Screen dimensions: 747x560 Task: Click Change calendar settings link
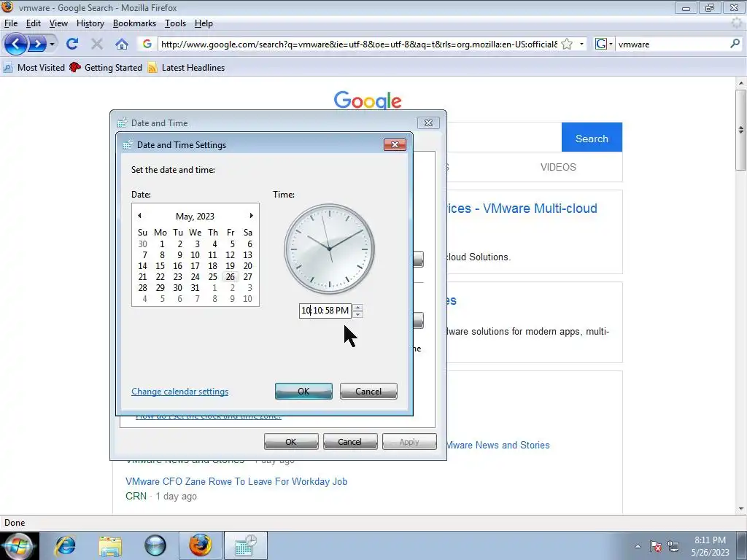click(x=179, y=392)
